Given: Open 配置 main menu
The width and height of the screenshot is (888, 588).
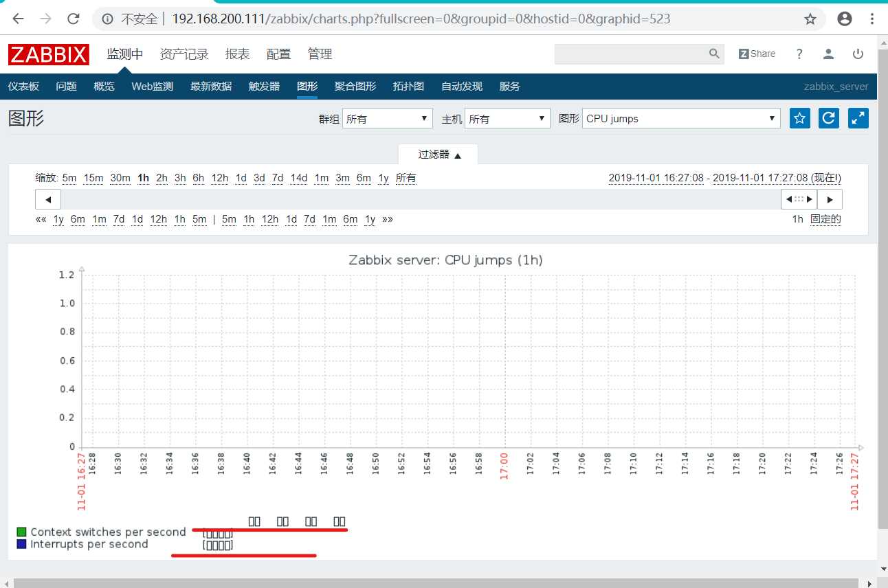Looking at the screenshot, I should click(278, 54).
